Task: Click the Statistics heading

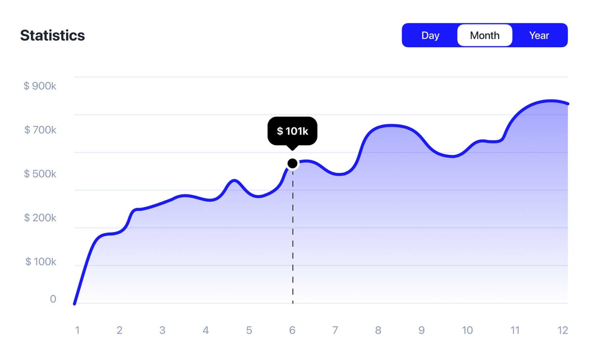Action: (x=52, y=35)
